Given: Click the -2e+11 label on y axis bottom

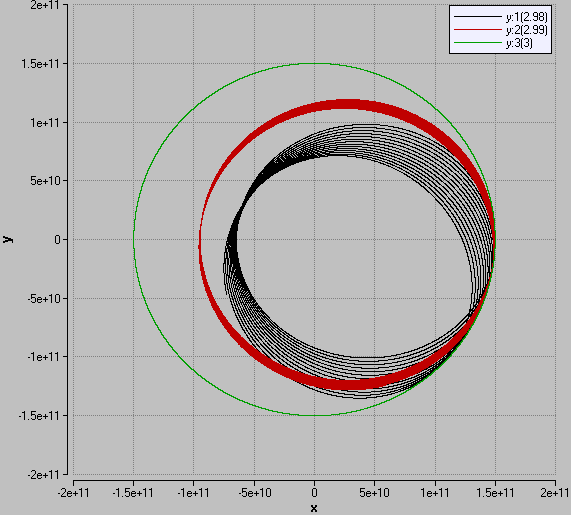Looking at the screenshot, I should (43, 475).
